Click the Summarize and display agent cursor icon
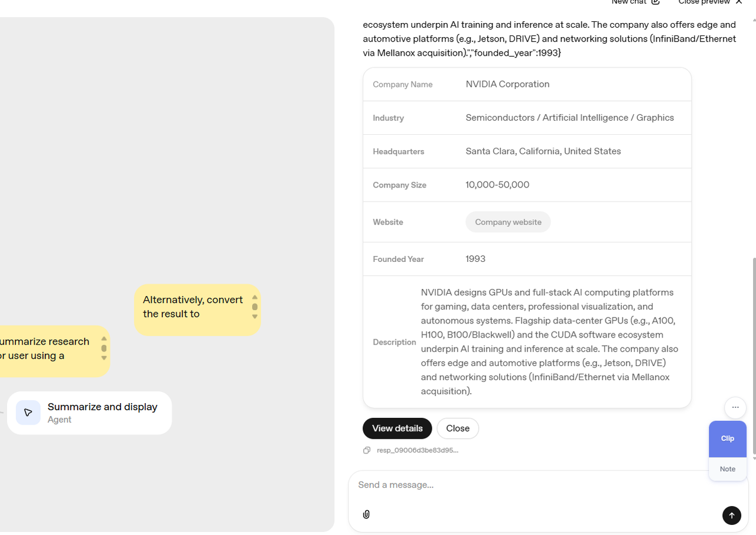Screen dimensions: 756x535 click(28, 413)
